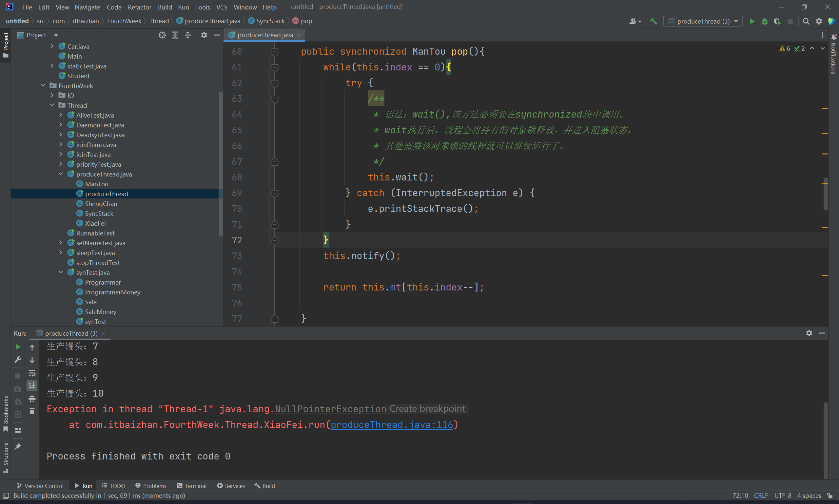The height and width of the screenshot is (504, 839).
Task: Open Version Control tool window
Action: (x=40, y=486)
